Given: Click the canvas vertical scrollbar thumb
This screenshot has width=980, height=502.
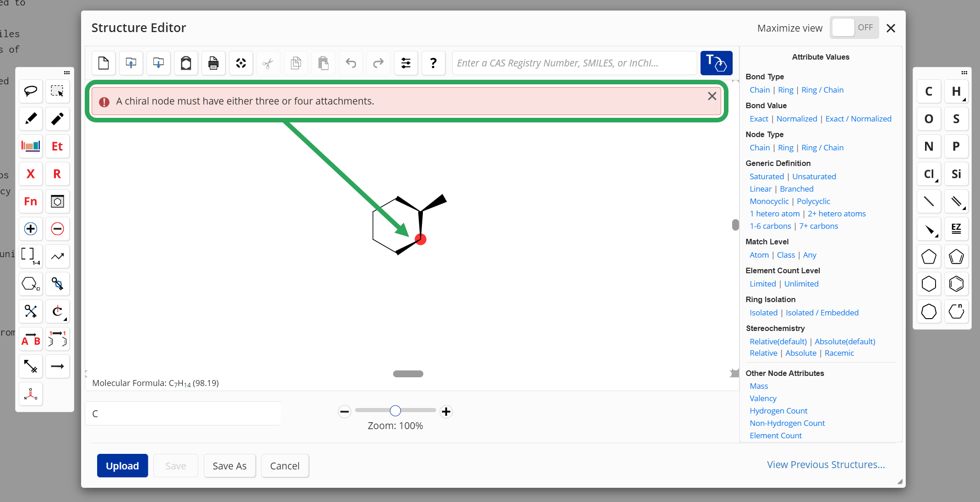Looking at the screenshot, I should click(x=735, y=225).
